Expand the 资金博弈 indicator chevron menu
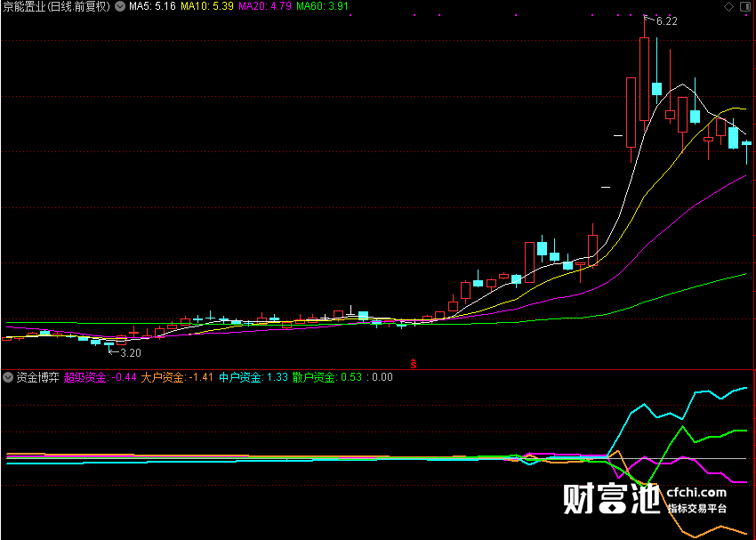Image resolution: width=756 pixels, height=540 pixels. pos(8,377)
